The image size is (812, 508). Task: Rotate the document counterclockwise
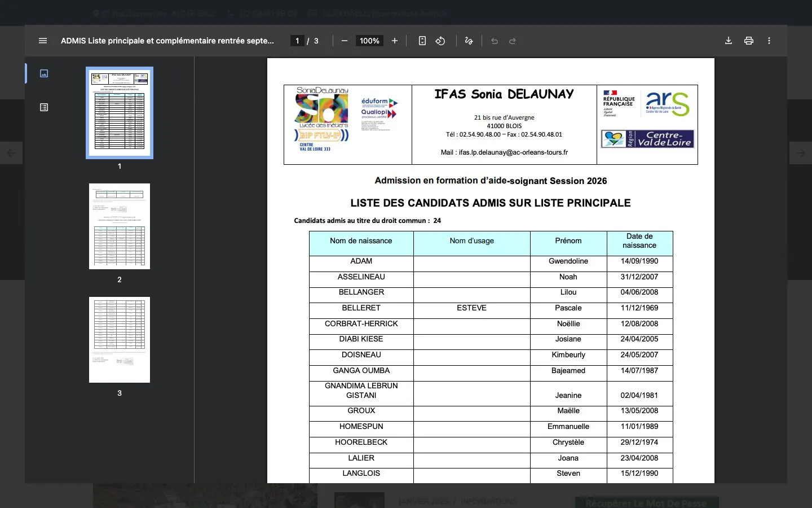pyautogui.click(x=440, y=41)
